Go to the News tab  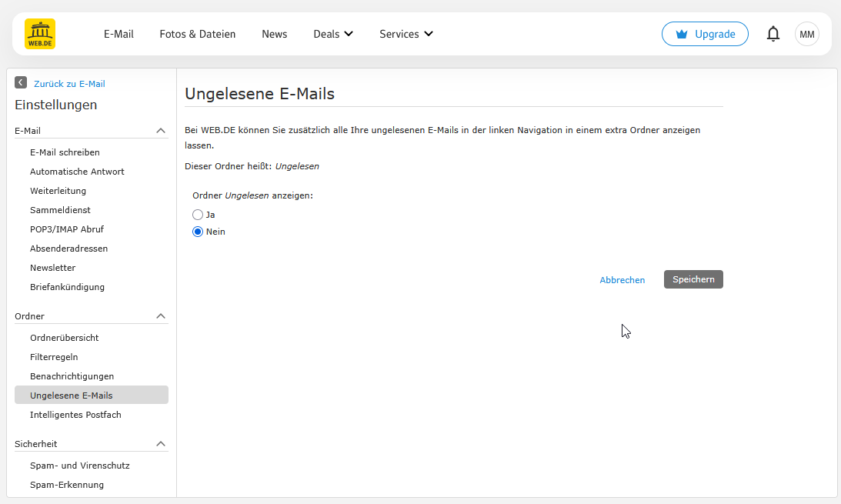[x=274, y=34]
